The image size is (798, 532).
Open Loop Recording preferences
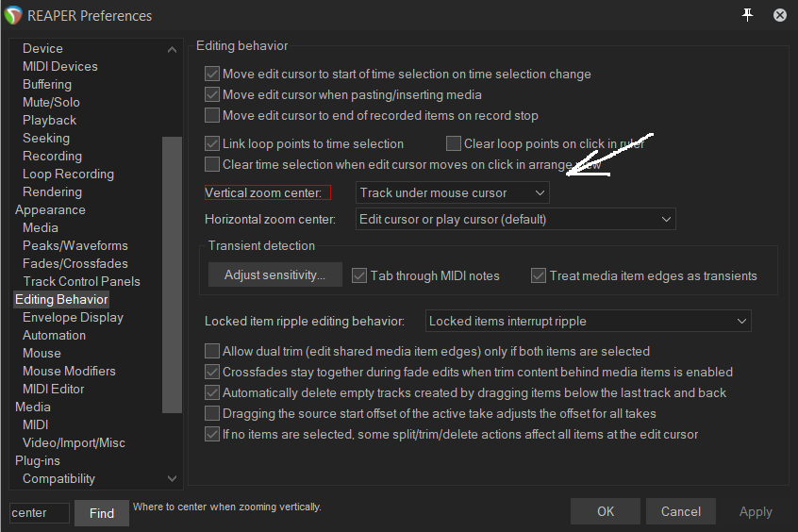[68, 175]
